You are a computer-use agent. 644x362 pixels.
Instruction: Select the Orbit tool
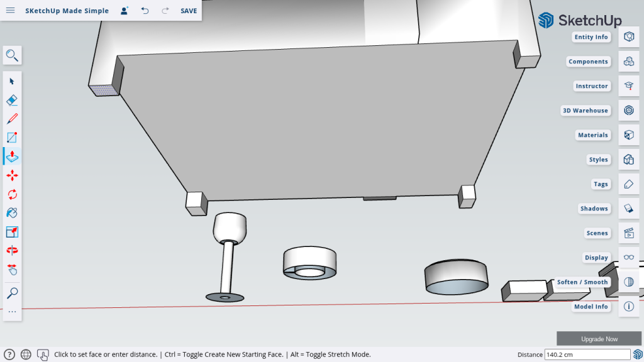(12, 250)
